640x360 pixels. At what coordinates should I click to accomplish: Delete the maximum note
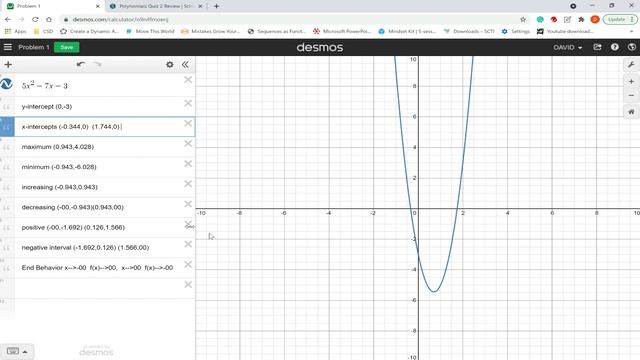(x=188, y=144)
